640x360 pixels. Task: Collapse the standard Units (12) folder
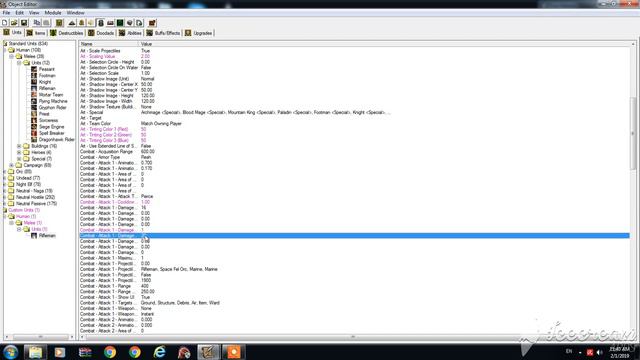point(19,63)
